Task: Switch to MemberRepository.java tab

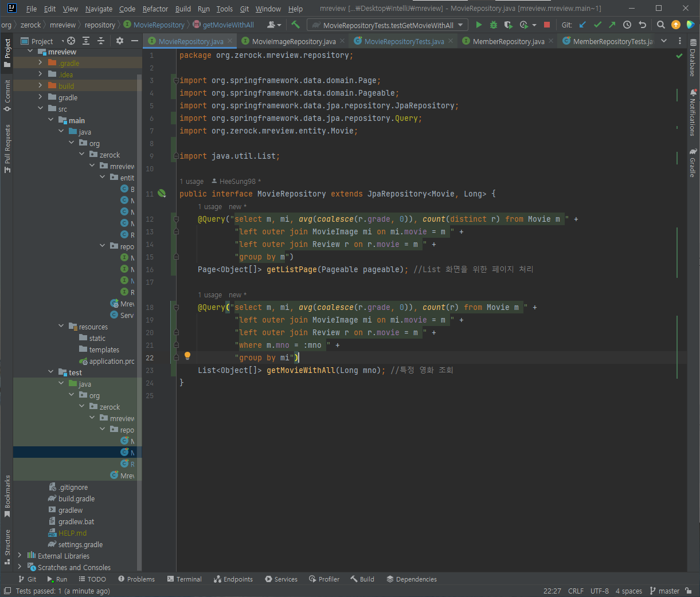Action: click(x=509, y=41)
